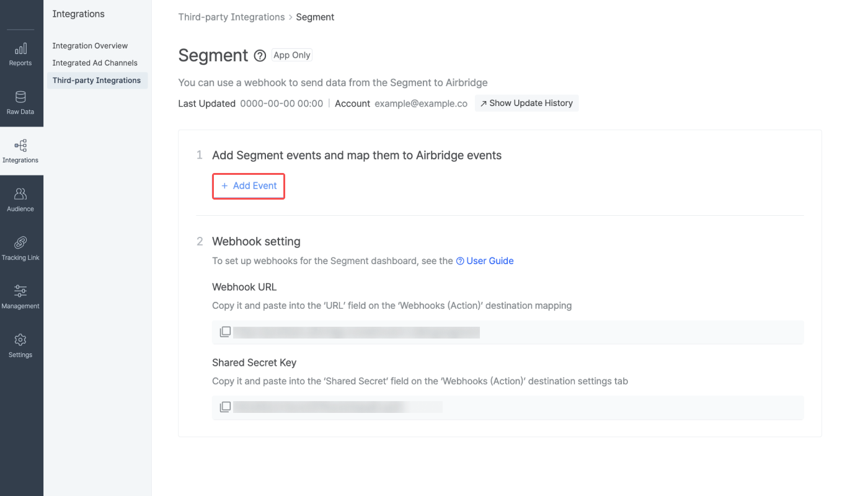
Task: Click the Integrations panel heading
Action: (78, 14)
